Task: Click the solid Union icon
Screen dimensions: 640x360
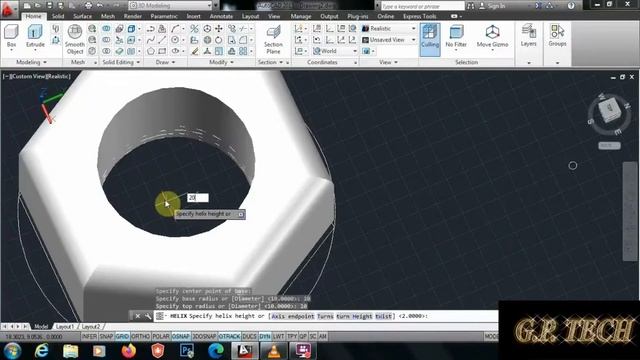Action: pyautogui.click(x=106, y=29)
